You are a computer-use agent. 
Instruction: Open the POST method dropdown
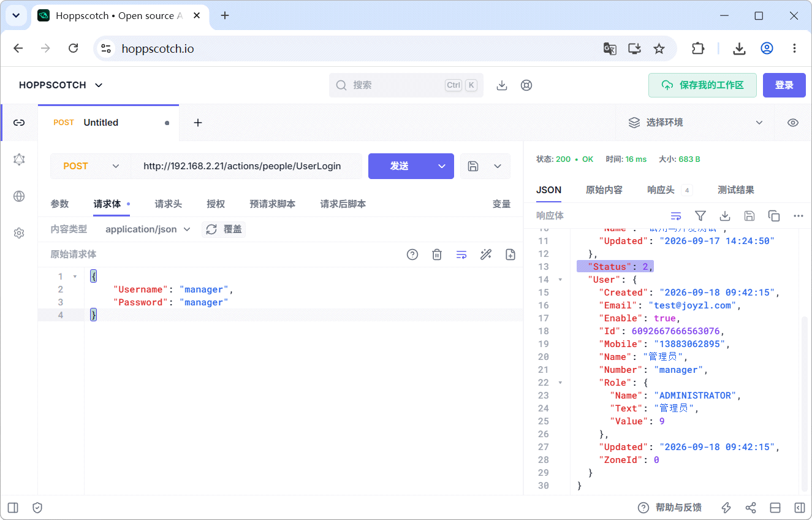91,166
